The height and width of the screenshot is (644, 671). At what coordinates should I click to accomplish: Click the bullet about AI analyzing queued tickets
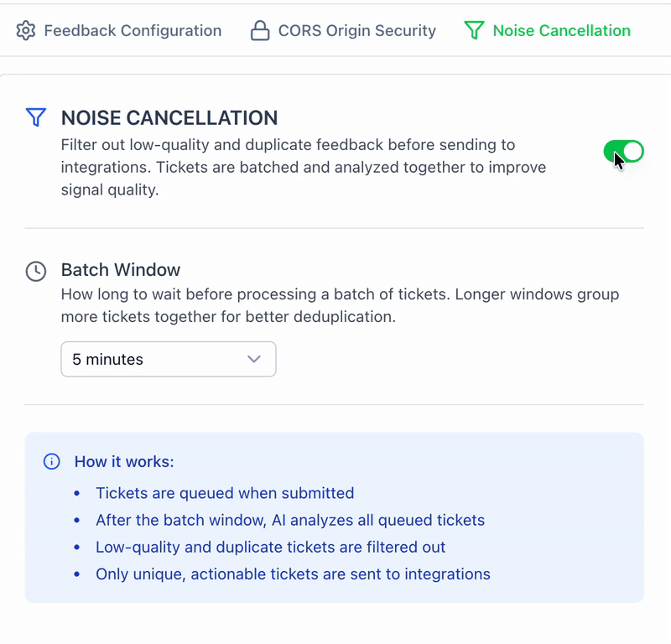[x=290, y=520]
